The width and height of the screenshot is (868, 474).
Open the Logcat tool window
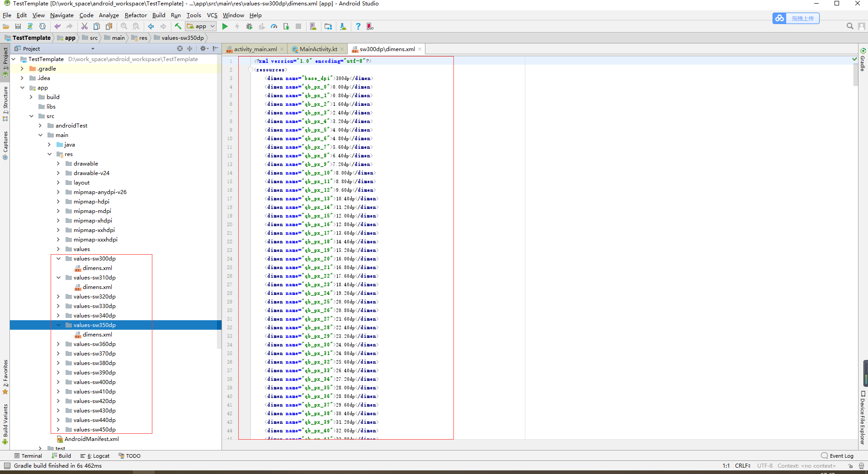(95, 456)
